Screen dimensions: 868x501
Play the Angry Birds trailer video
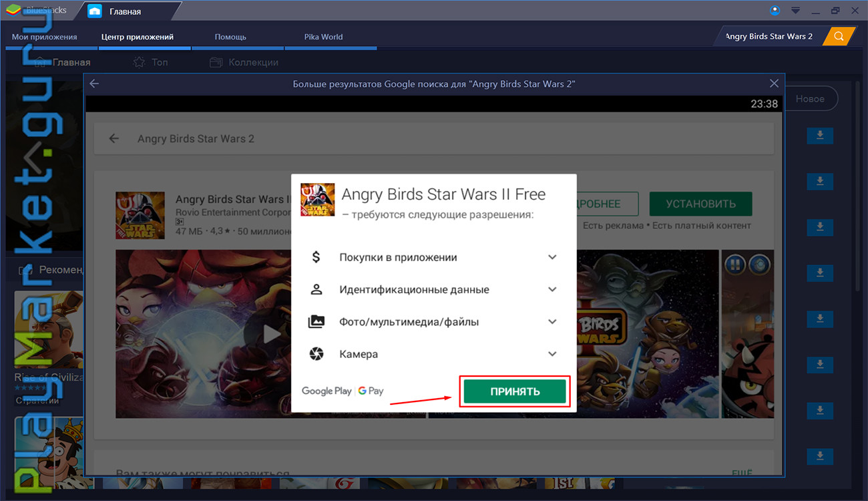coord(272,333)
